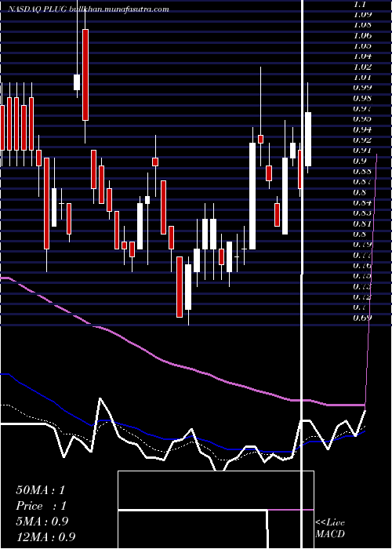The height and width of the screenshot is (549, 392).
Task: Select the Price : 1 legend entry
Action: [x=41, y=506]
